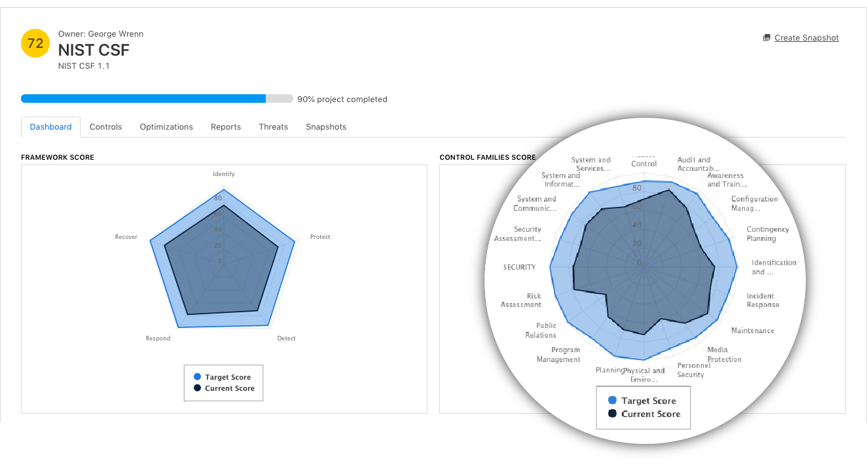Click the Create Snapshot link
Screen dimensions: 868x472
[x=806, y=38]
